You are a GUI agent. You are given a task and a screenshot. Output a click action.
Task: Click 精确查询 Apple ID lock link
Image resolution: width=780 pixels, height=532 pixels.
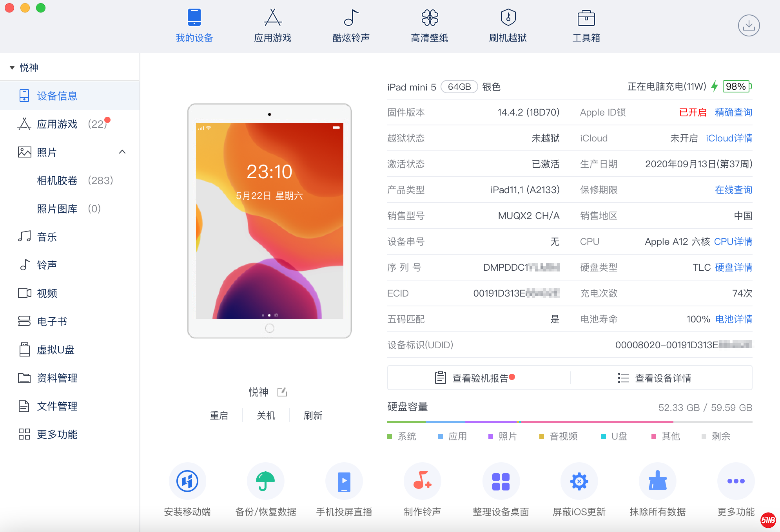[x=733, y=112]
